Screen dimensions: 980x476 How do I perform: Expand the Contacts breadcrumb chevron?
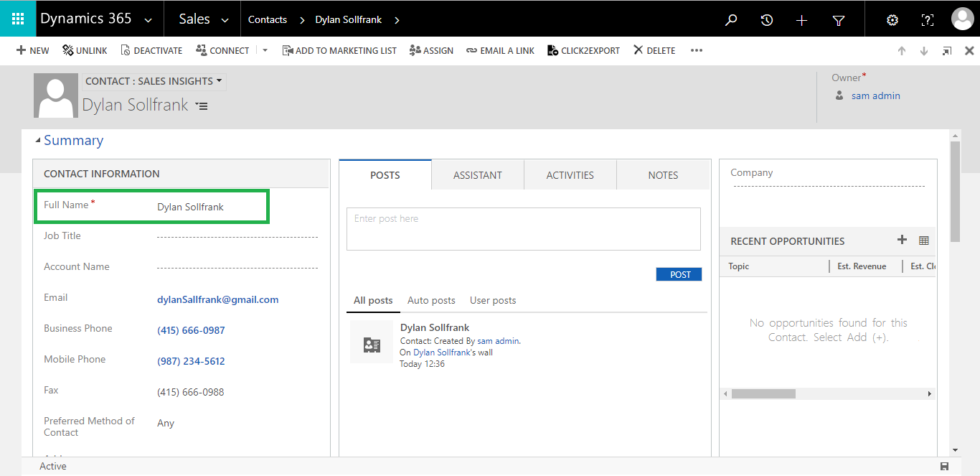(x=302, y=20)
